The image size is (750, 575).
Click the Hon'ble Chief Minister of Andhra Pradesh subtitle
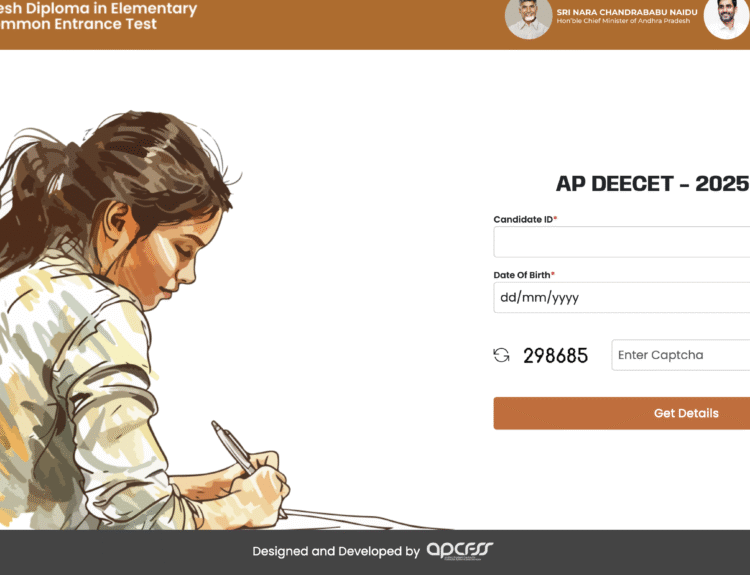[623, 21]
